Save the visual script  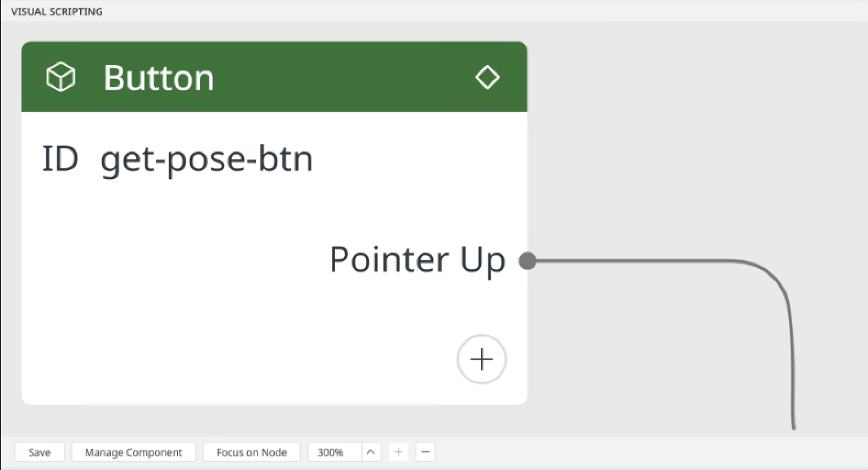(40, 452)
